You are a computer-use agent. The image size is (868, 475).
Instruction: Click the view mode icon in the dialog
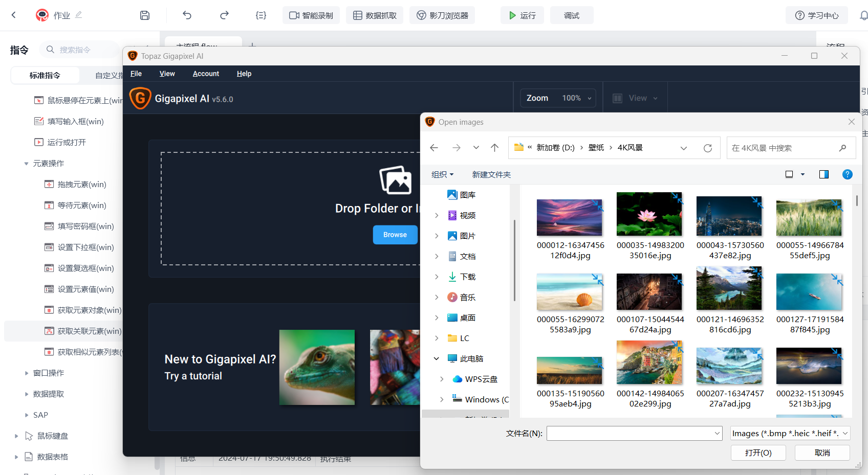coord(789,174)
